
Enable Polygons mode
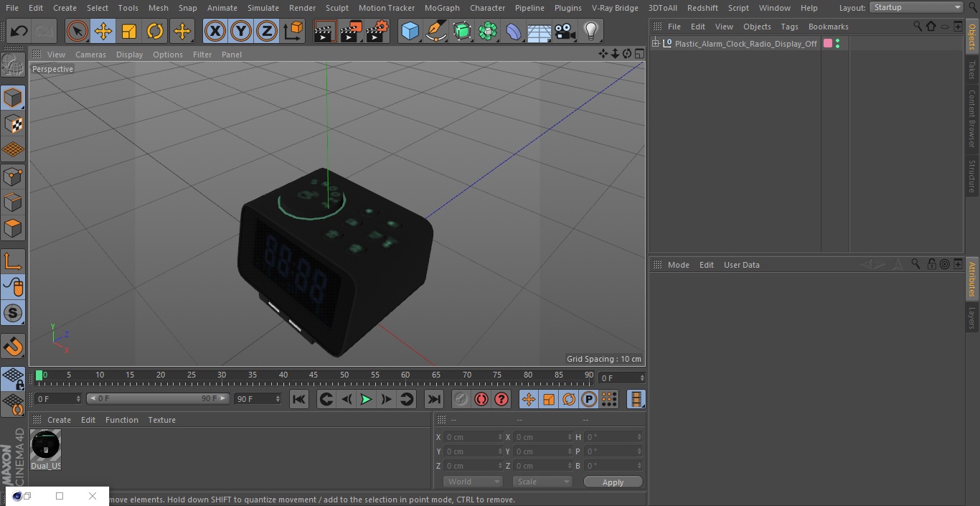coord(13,228)
